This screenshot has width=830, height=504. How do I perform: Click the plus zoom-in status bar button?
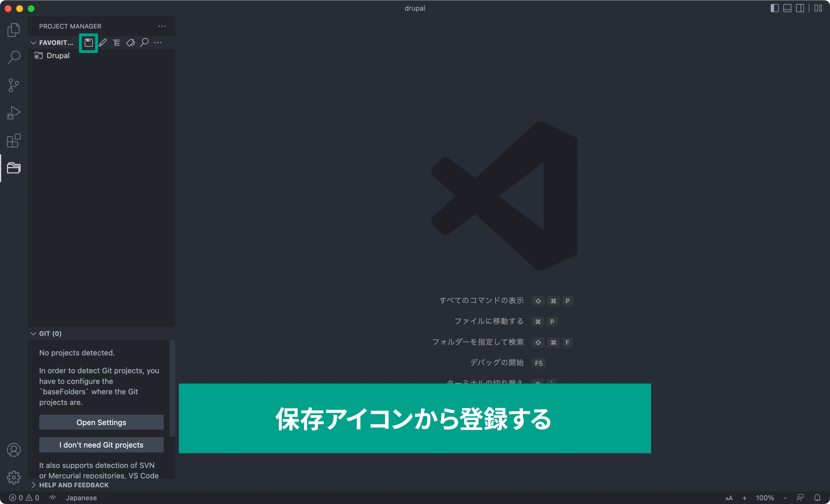(x=744, y=498)
